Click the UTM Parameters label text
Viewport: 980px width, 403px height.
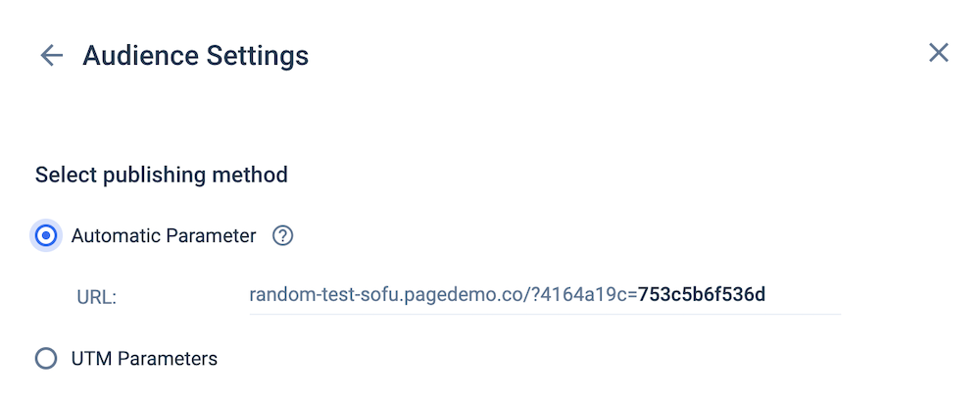[144, 359]
